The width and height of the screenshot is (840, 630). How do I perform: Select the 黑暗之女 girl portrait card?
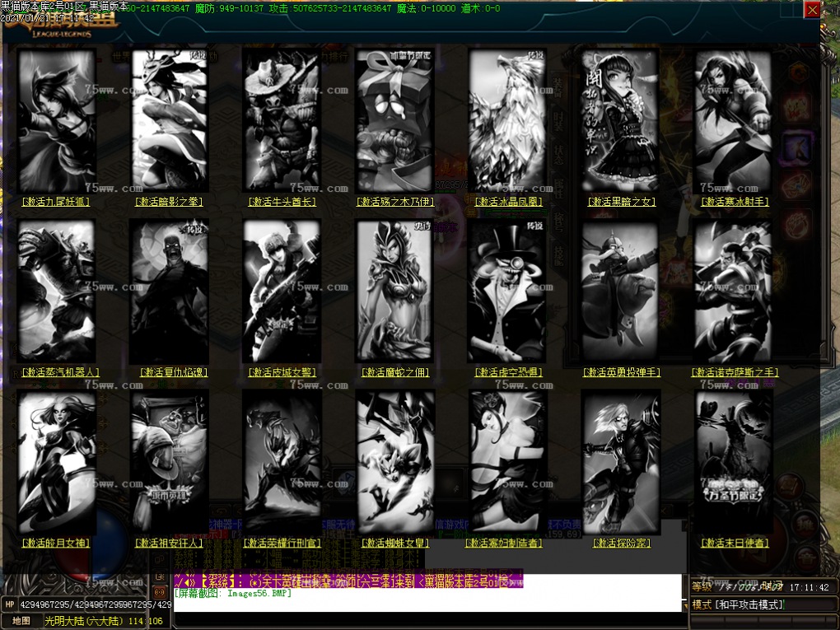pyautogui.click(x=620, y=121)
